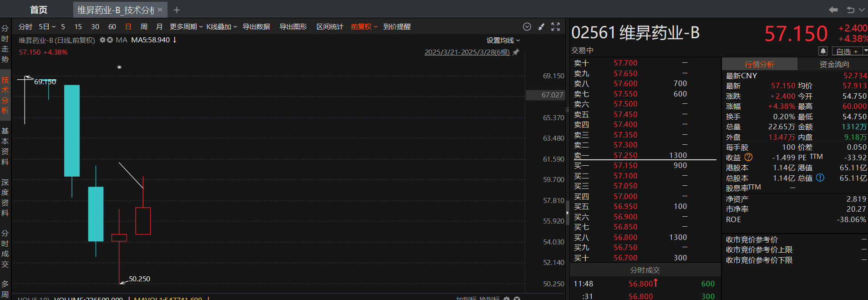Open the 前复权 adjustment dropdown
The image size is (868, 300).
(364, 27)
